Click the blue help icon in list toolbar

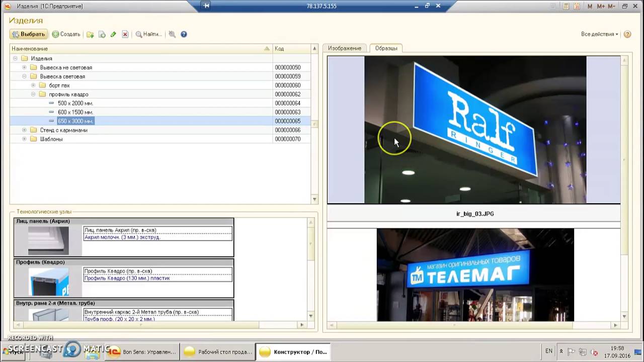[x=184, y=34]
